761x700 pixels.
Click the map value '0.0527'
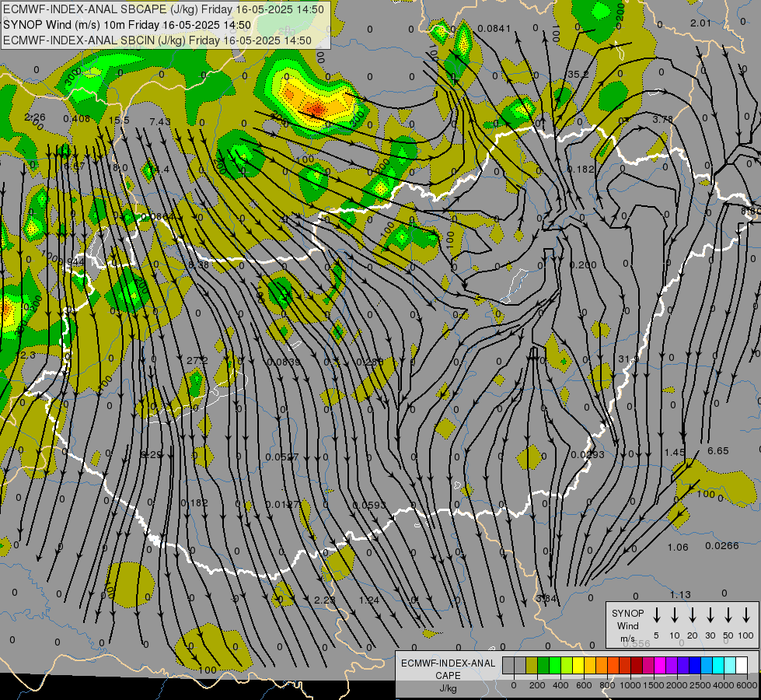282,457
